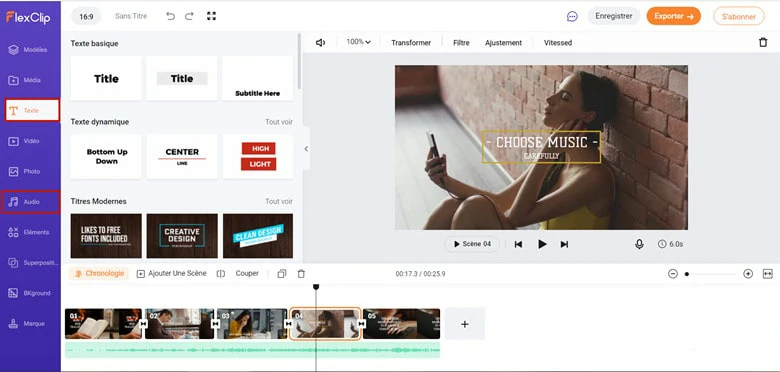Image resolution: width=780 pixels, height=372 pixels.
Task: Play the video
Action: pos(542,244)
